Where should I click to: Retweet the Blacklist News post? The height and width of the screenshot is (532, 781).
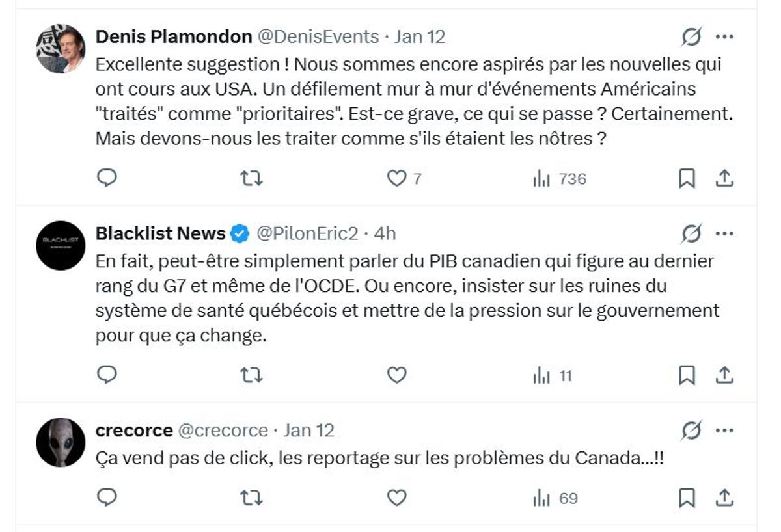click(x=253, y=375)
